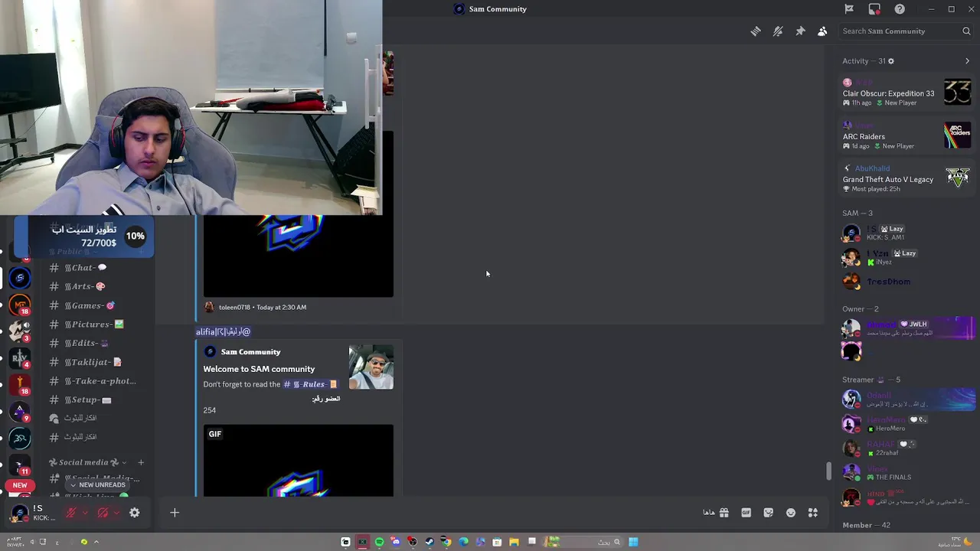Select RAY server icon with 4 badge

coord(20,357)
